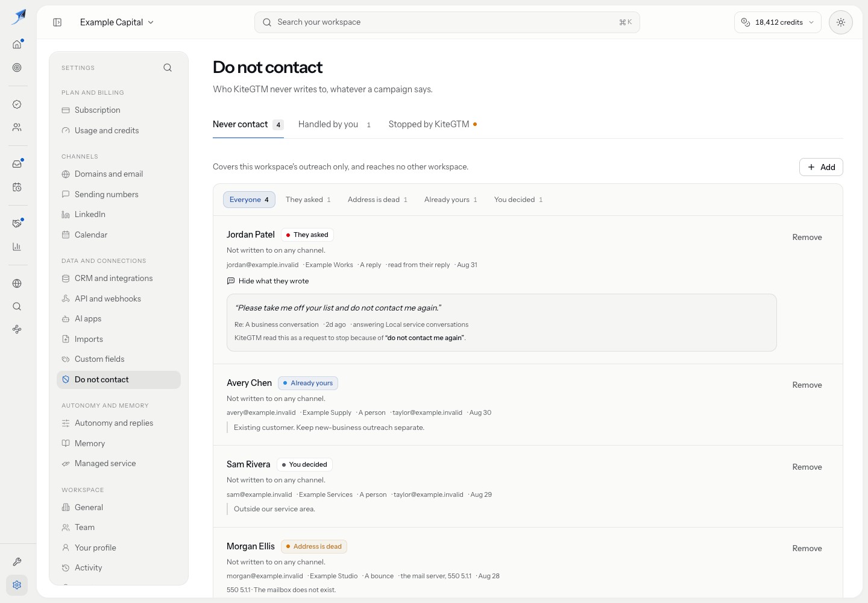
Task: Open Autonomy and replies settings
Action: [x=119, y=423]
